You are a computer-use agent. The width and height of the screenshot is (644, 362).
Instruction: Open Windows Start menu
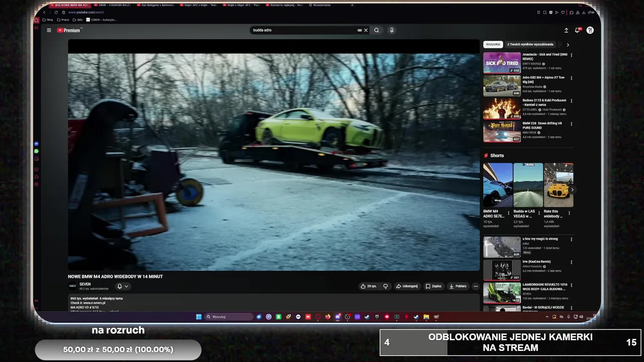tap(199, 317)
